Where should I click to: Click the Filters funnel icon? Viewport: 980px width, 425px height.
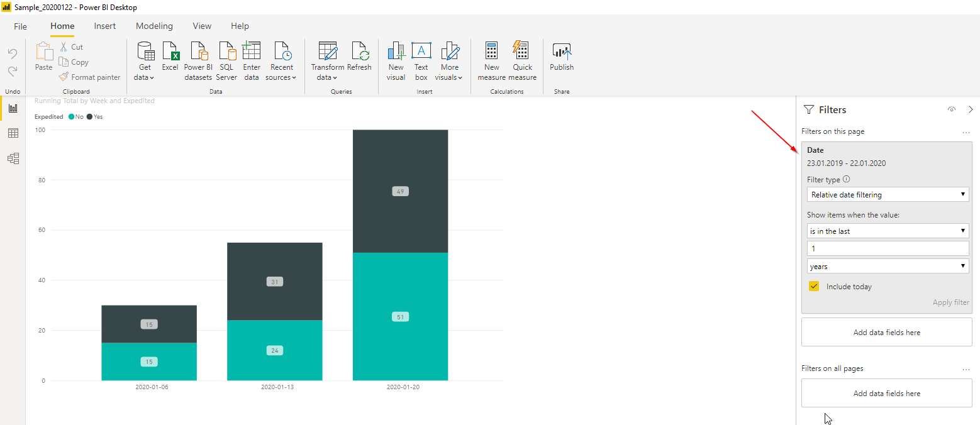[809, 109]
